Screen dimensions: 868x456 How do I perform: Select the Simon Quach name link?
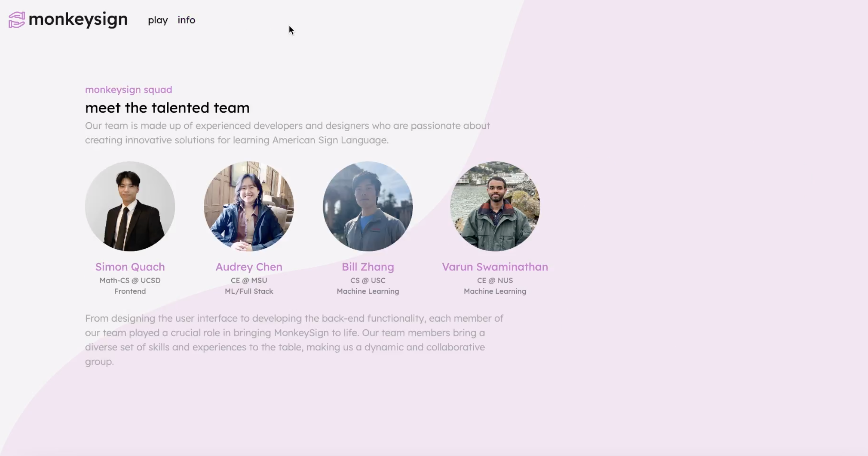(130, 267)
